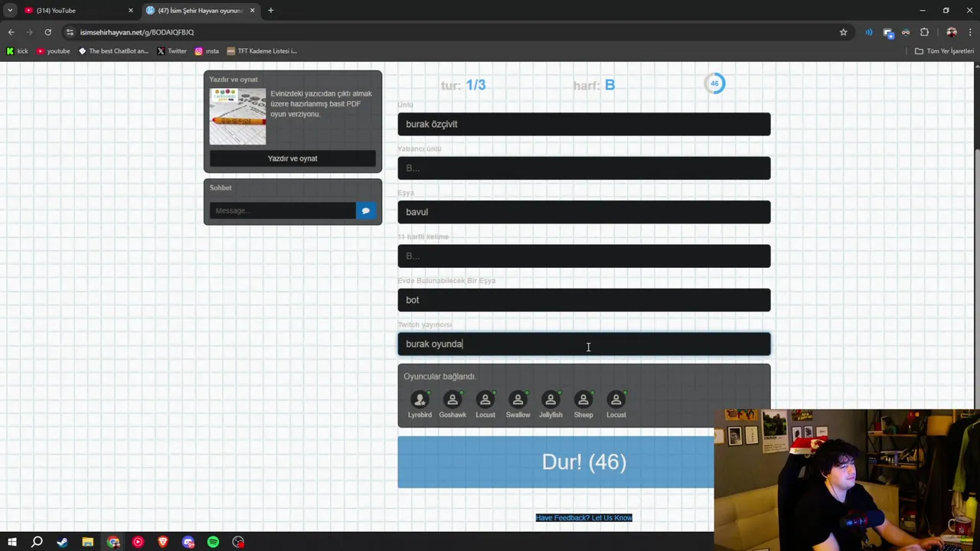Open the Windows Start menu

pos(12,542)
